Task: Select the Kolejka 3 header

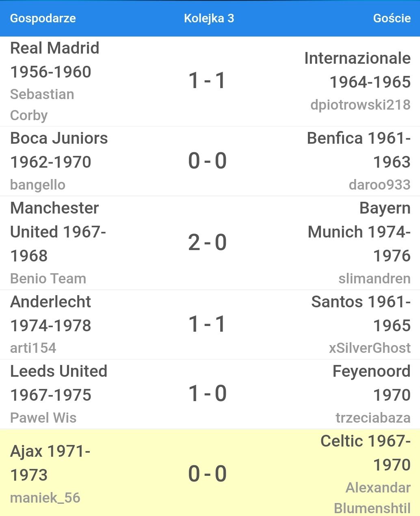Action: pos(209,18)
